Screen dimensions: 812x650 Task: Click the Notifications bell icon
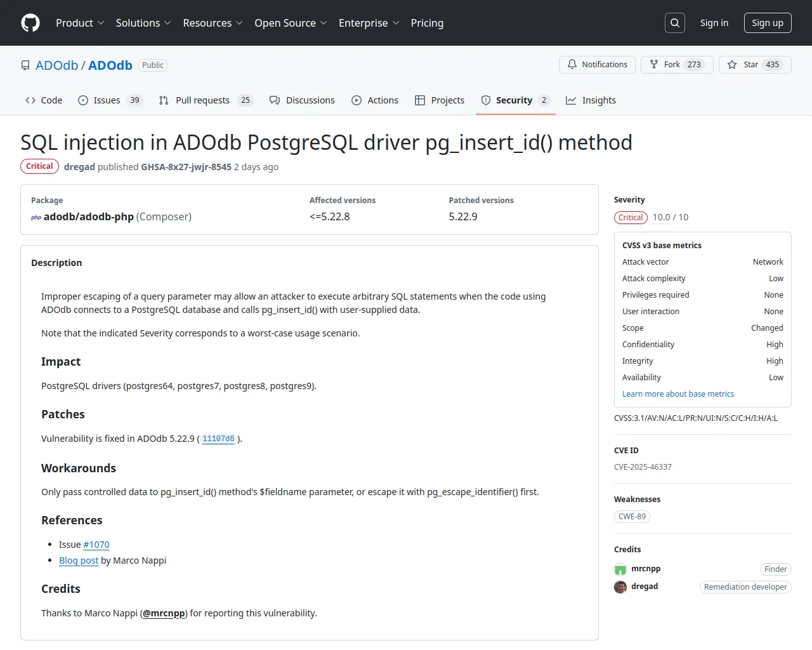click(572, 65)
